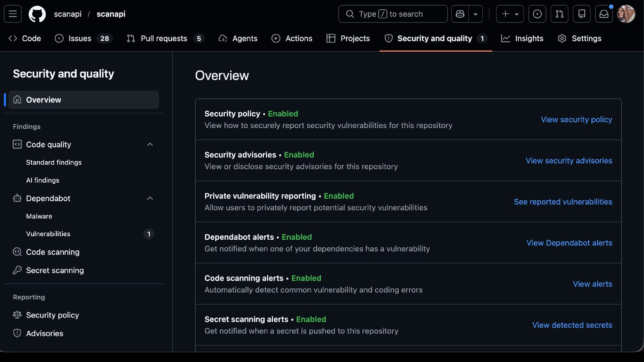This screenshot has height=362, width=644.
Task: Open the notifications inbox icon
Action: coord(604,14)
